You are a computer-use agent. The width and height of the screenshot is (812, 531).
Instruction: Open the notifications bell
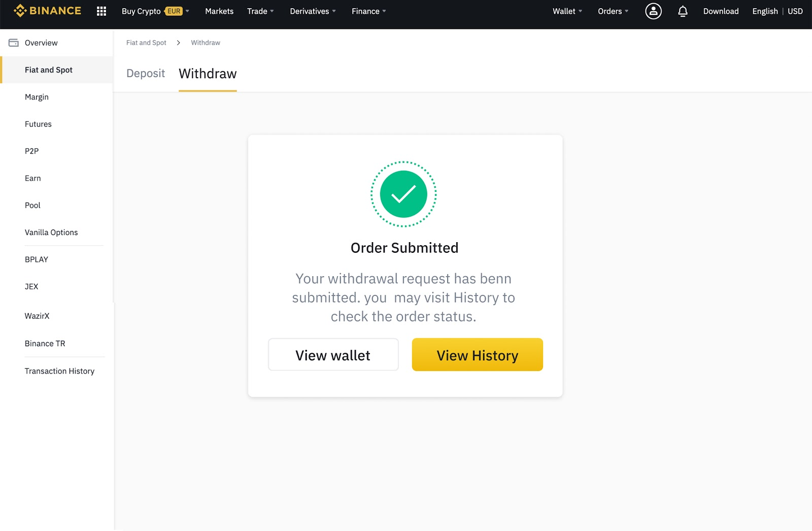pyautogui.click(x=683, y=11)
